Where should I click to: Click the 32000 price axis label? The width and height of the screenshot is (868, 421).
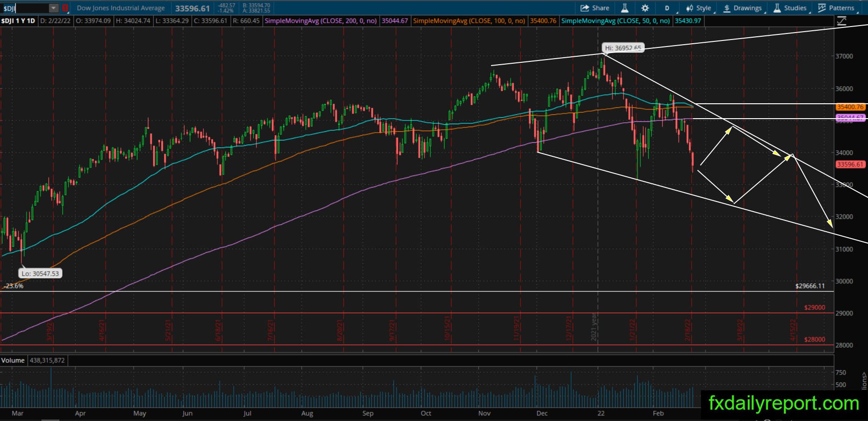click(844, 217)
